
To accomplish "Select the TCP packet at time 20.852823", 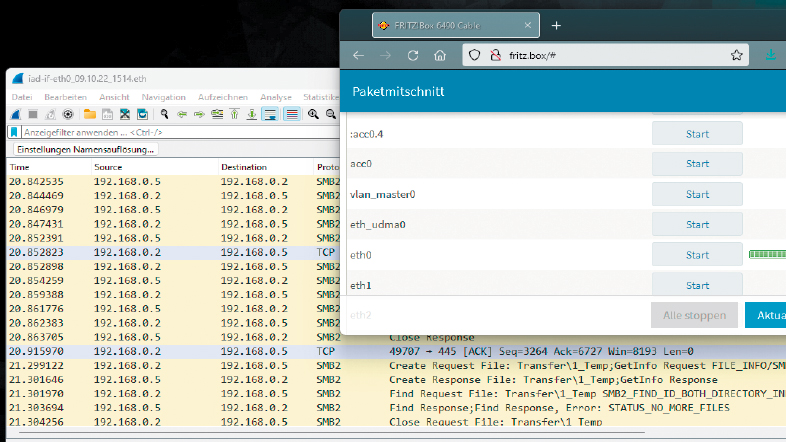I will [173, 253].
